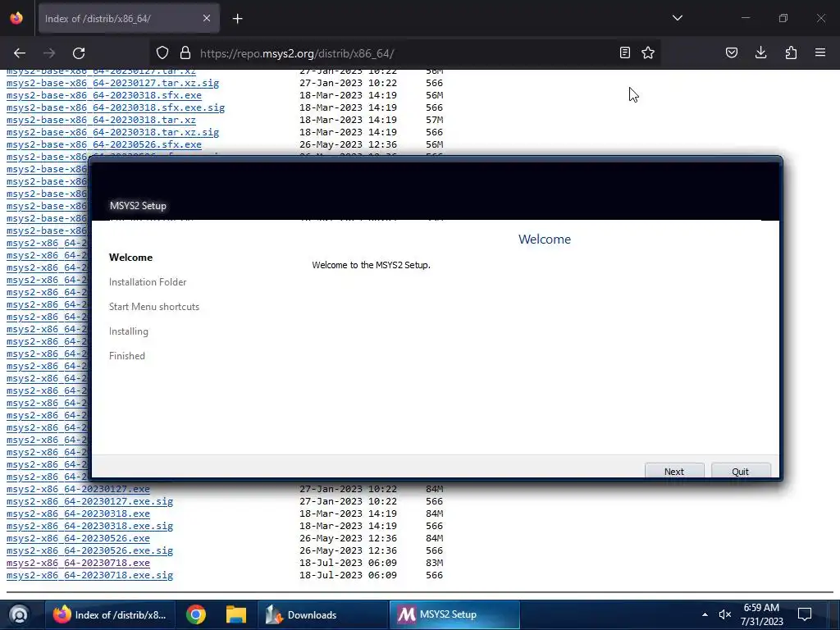Viewport: 840px width, 630px height.
Task: Open File Explorer folder icon on taskbar
Action: point(235,614)
